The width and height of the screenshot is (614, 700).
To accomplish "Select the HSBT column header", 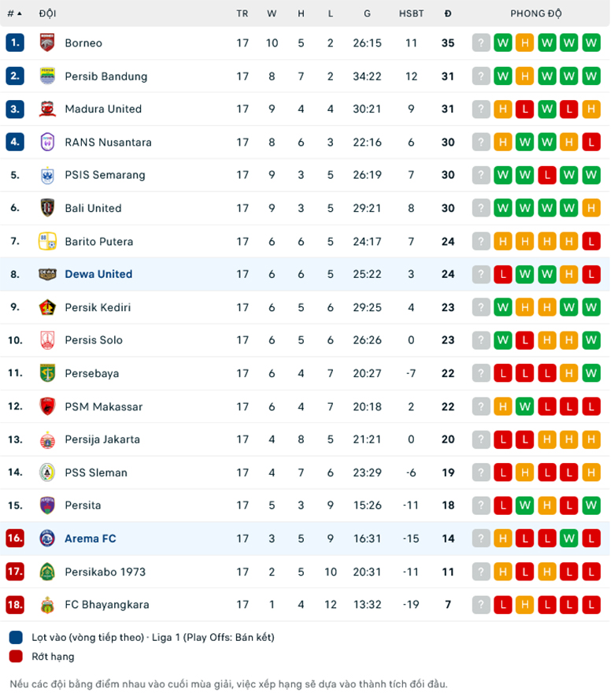I will [411, 13].
